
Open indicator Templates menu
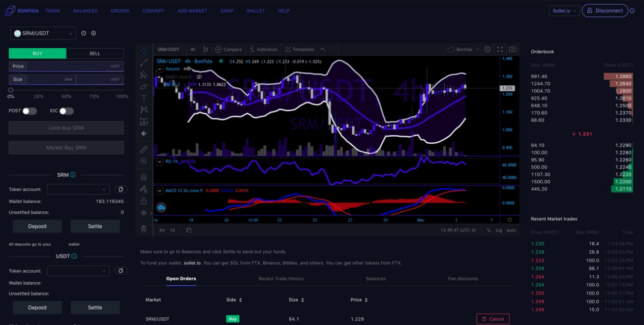tap(299, 49)
